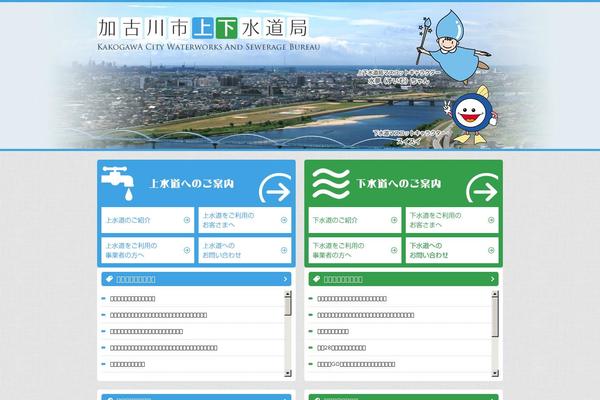This screenshot has height=400, width=600.
Task: Click plus icon on 下水道をご利用のお客さまへ
Action: tap(491, 220)
